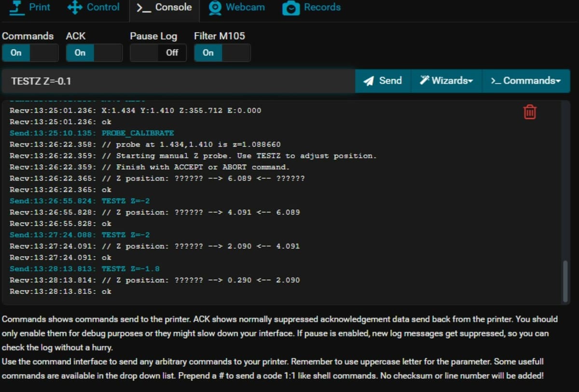Click the paper plane icon on Send
579x392 pixels.
(369, 81)
